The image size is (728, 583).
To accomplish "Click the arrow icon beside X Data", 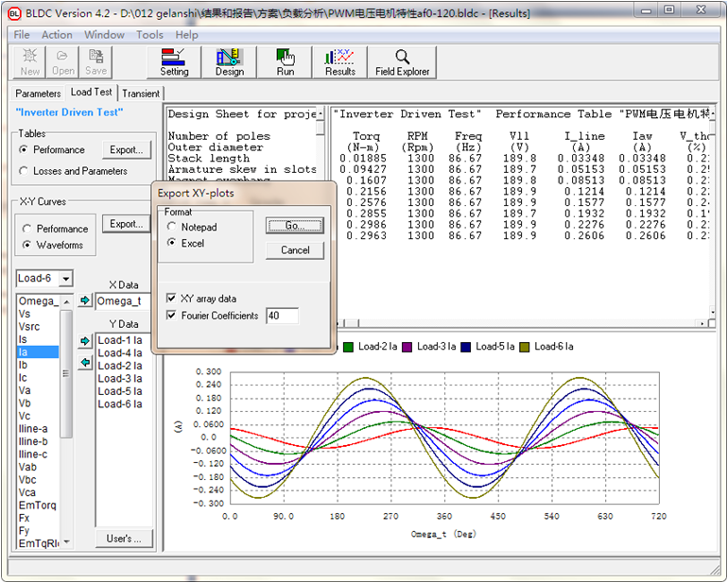I will pos(85,300).
